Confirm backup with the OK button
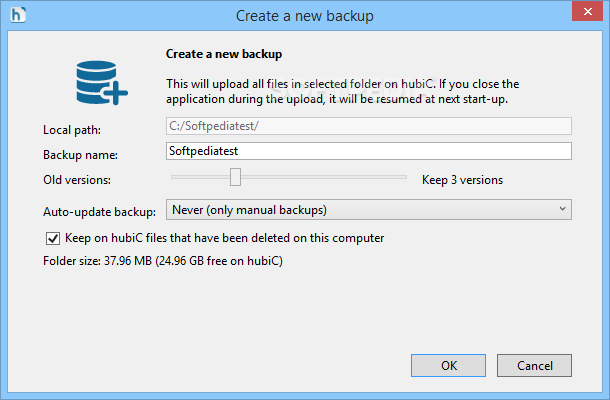 pos(448,365)
